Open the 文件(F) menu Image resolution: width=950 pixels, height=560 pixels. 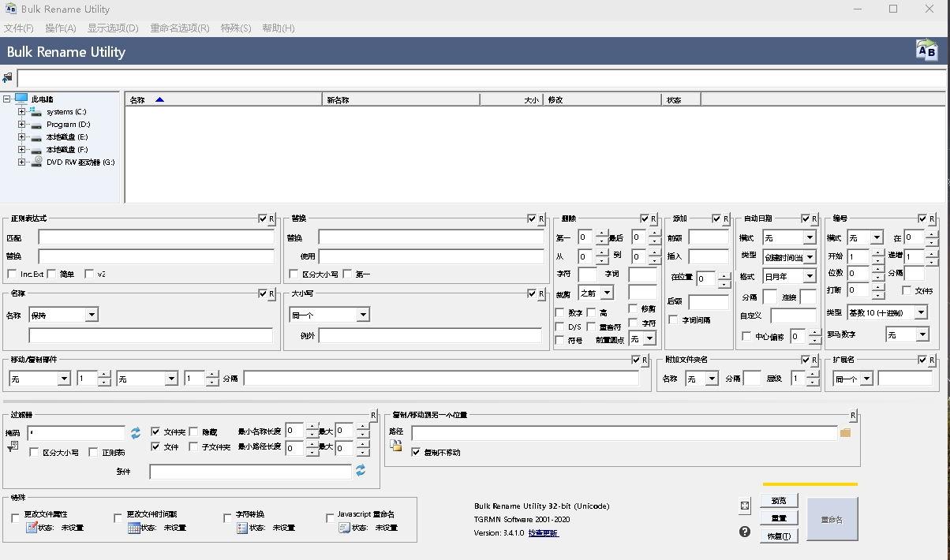click(19, 28)
